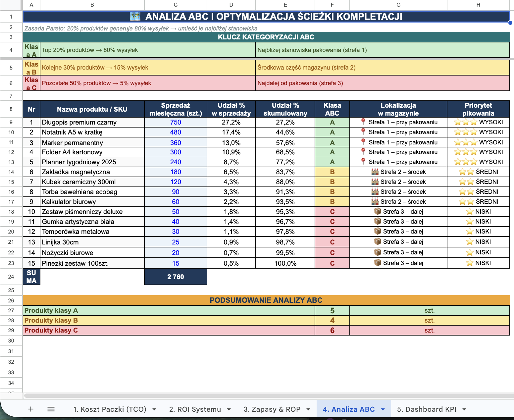The height and width of the screenshot is (420, 514).
Task: Click the three stars in Notatnik A5 row
Action: coord(465,132)
